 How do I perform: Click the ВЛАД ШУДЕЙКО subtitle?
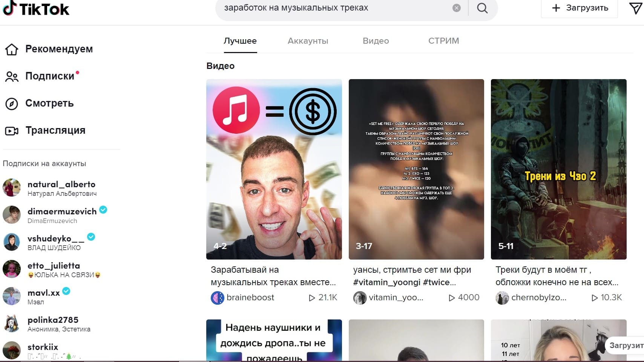[x=54, y=248]
